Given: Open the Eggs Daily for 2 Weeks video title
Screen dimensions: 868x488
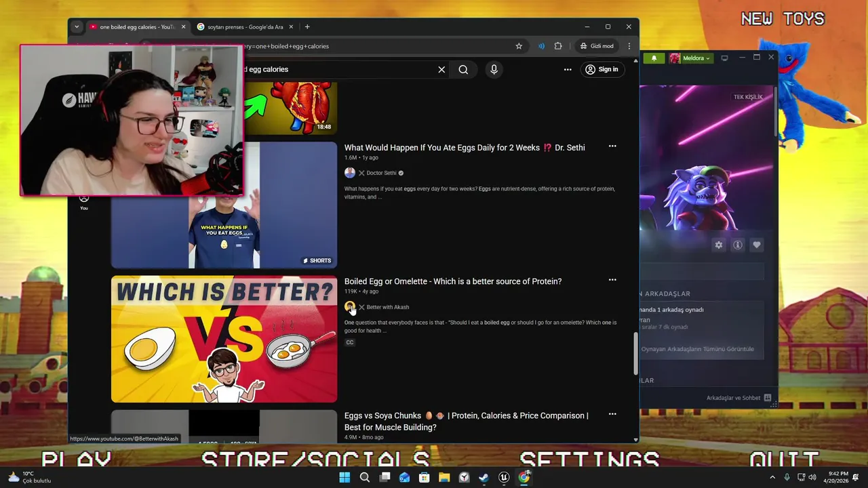Looking at the screenshot, I should click(x=465, y=147).
